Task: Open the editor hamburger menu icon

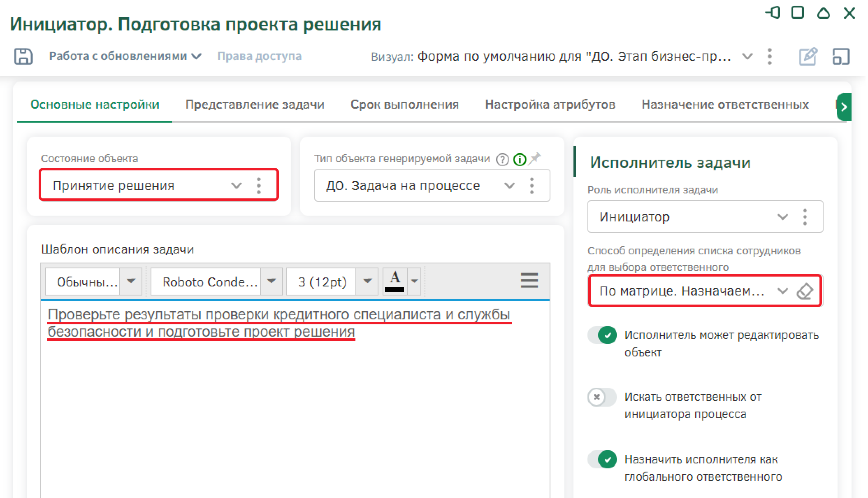Action: [x=529, y=281]
